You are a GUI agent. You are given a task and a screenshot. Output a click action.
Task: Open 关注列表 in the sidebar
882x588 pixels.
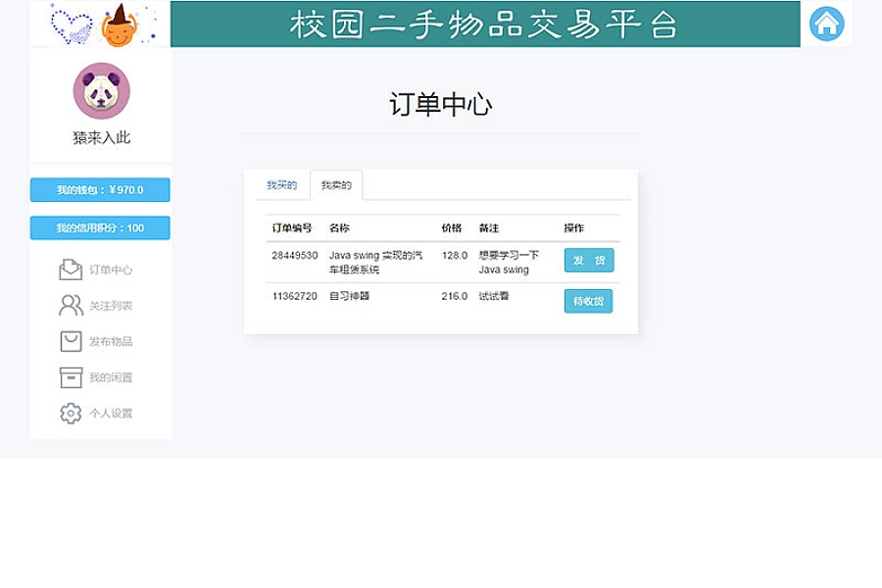(111, 306)
